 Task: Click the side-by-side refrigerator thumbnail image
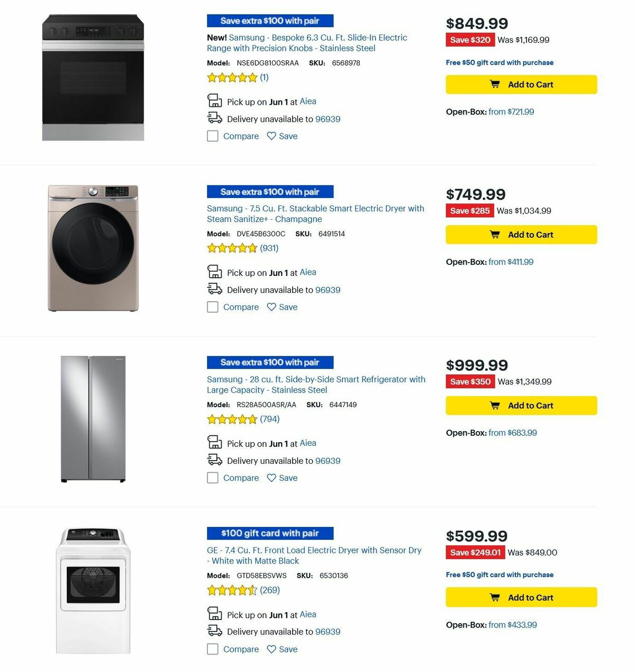[93, 418]
